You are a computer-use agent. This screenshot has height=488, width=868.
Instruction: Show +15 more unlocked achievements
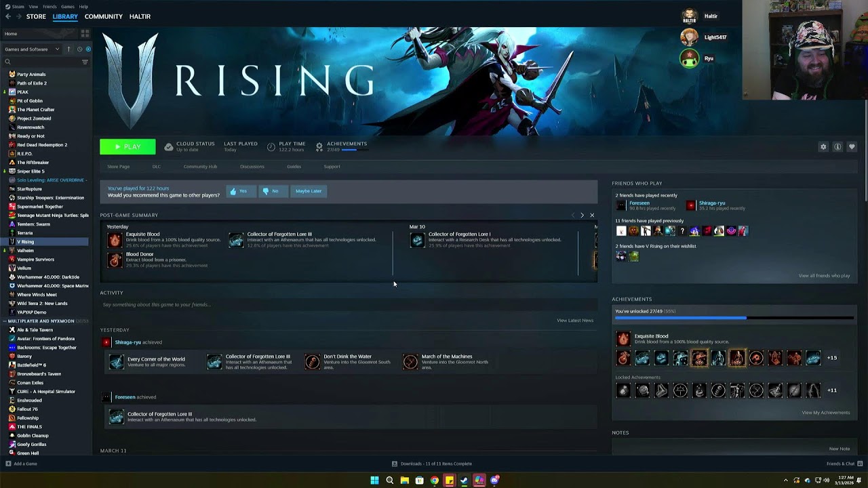click(832, 358)
